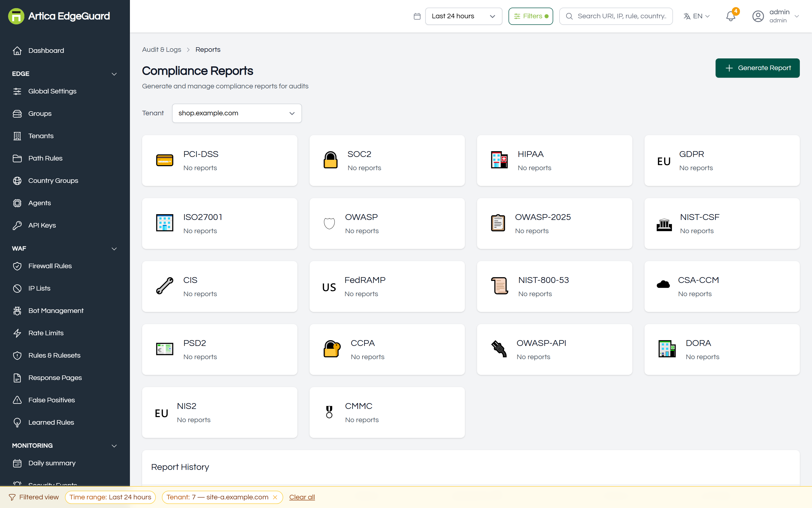This screenshot has height=508, width=812.
Task: Select the GDPR report card
Action: click(722, 161)
